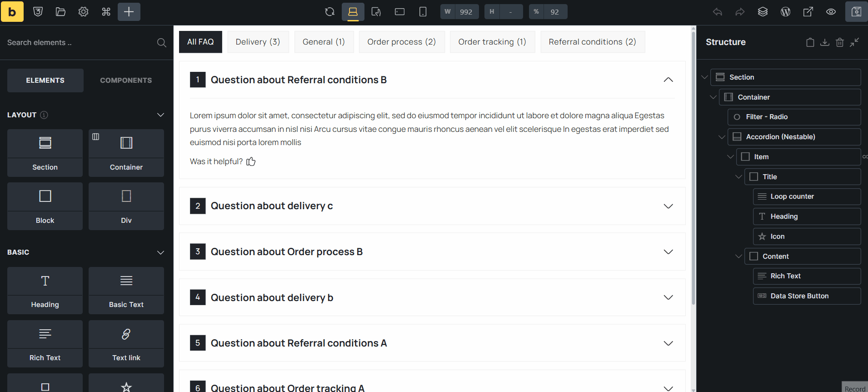
Task: Click the undo arrow icon
Action: click(x=718, y=12)
